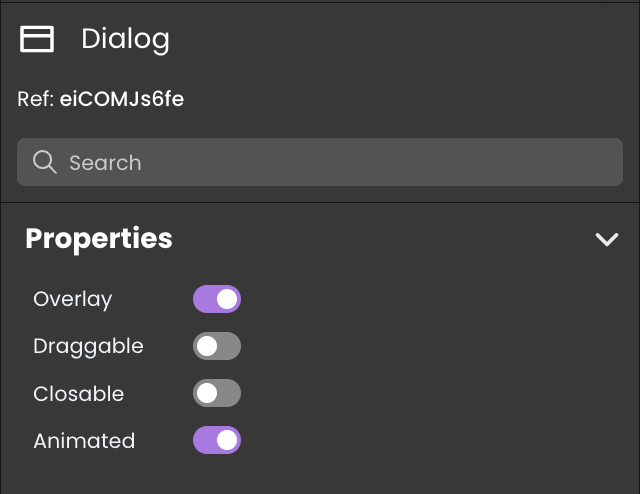
Task: Click the white knob of Overlay switch
Action: [x=227, y=299]
